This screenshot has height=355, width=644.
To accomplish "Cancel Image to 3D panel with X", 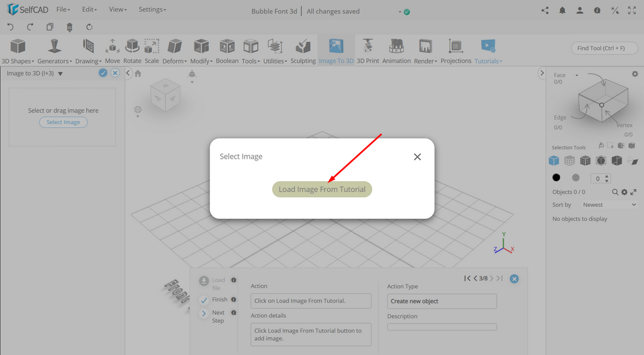I will pos(115,73).
